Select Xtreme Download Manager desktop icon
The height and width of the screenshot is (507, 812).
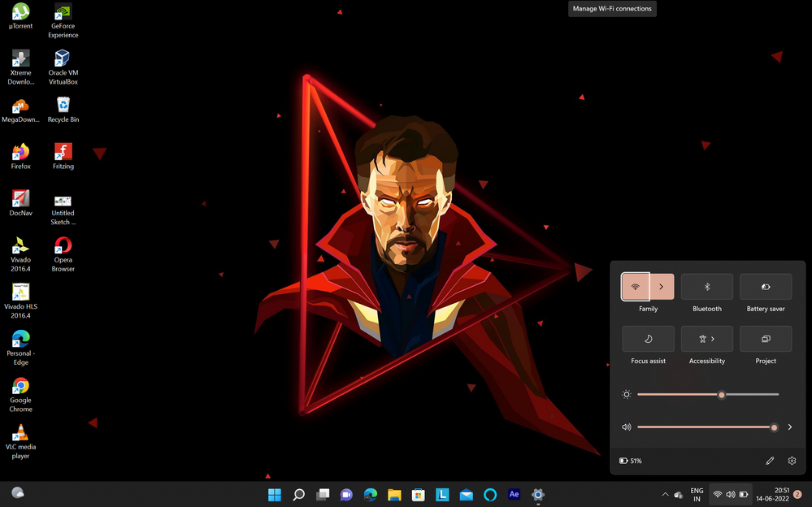pyautogui.click(x=20, y=67)
